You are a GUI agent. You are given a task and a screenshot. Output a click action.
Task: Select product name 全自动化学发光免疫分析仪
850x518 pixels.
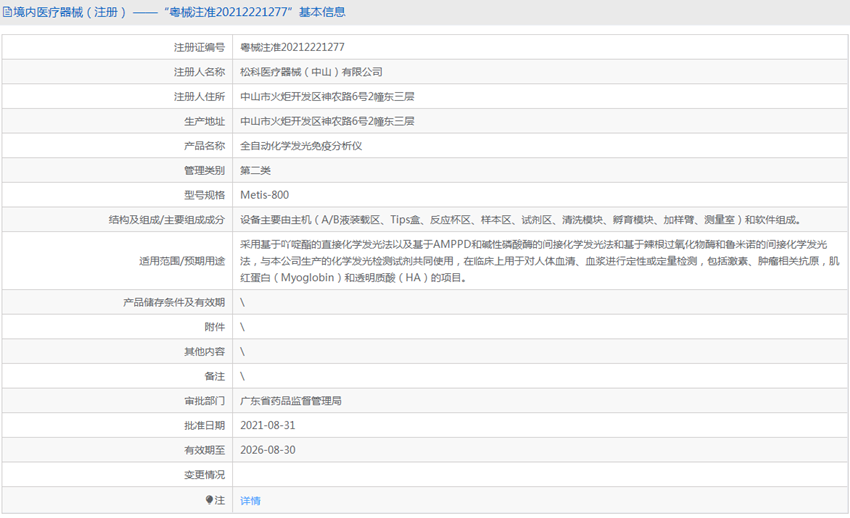click(300, 146)
